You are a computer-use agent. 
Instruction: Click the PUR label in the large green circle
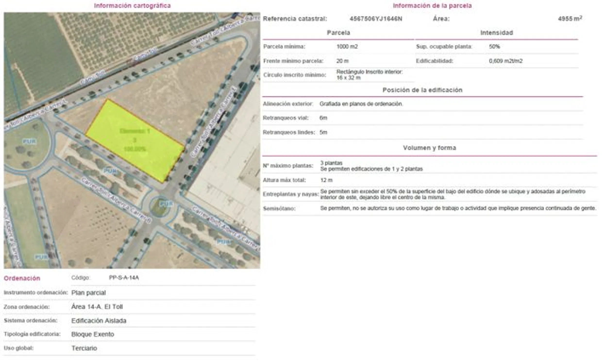(x=29, y=141)
